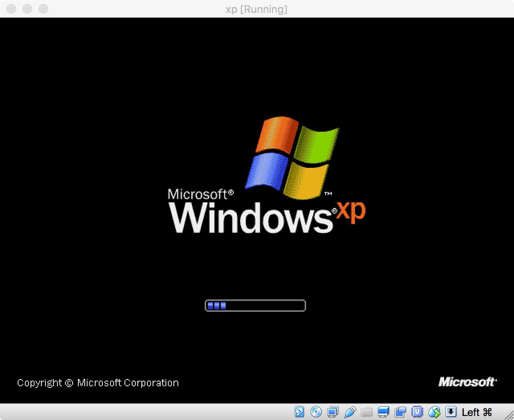
Task: Toggle the keyboard capture arrow indicator
Action: [451, 412]
